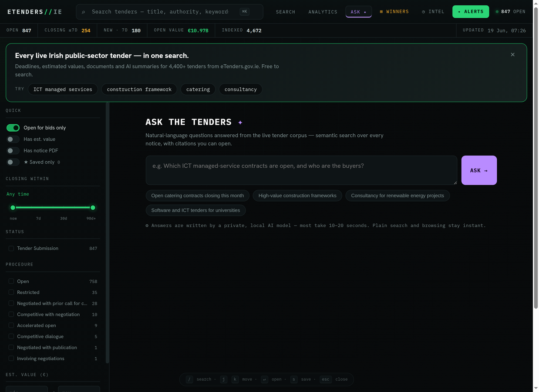Check 'Negotiated with prior call' checkbox

point(11,303)
